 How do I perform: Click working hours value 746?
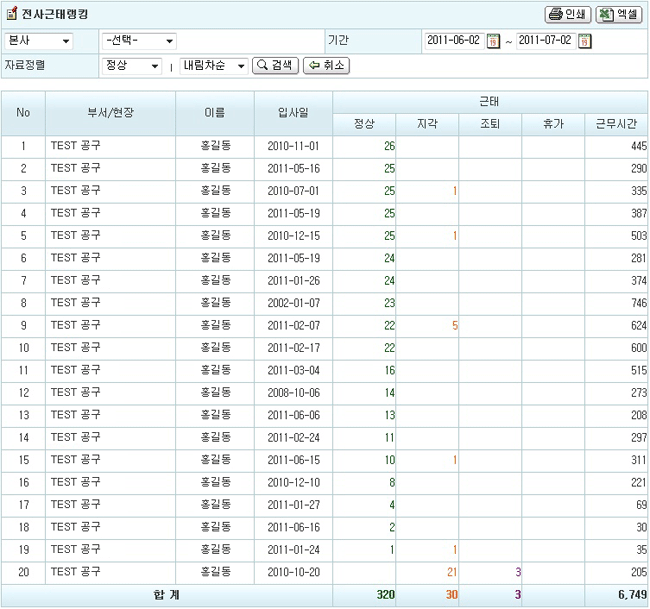click(639, 303)
